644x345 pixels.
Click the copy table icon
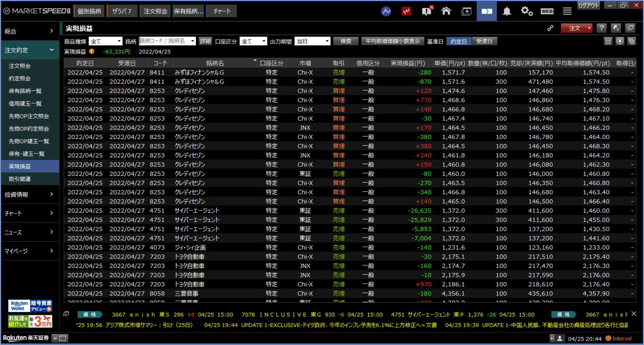[632, 41]
